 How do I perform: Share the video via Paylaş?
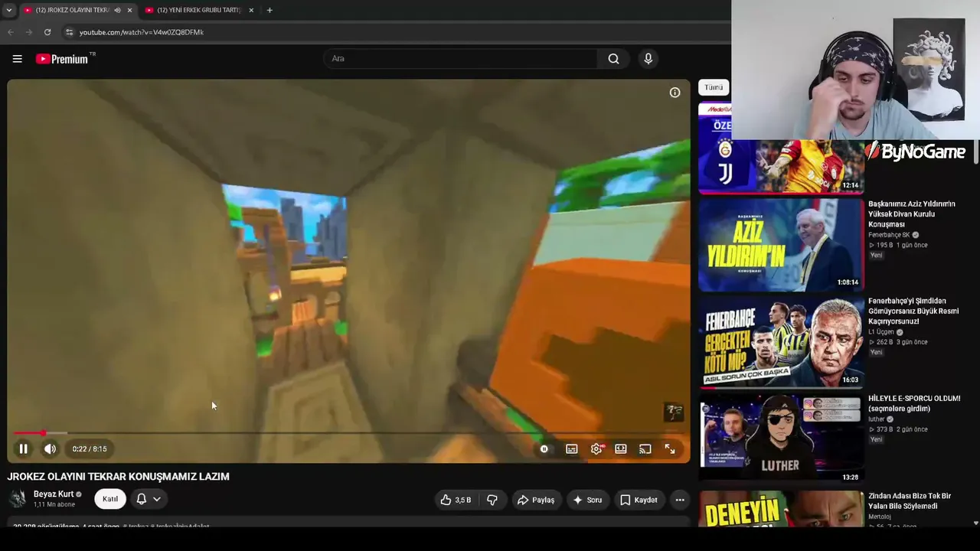536,500
